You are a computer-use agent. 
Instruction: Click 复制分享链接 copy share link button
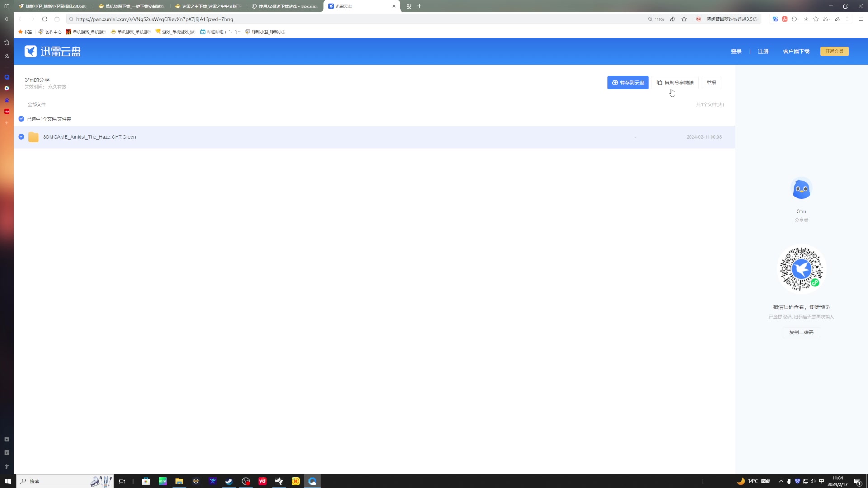tap(675, 83)
